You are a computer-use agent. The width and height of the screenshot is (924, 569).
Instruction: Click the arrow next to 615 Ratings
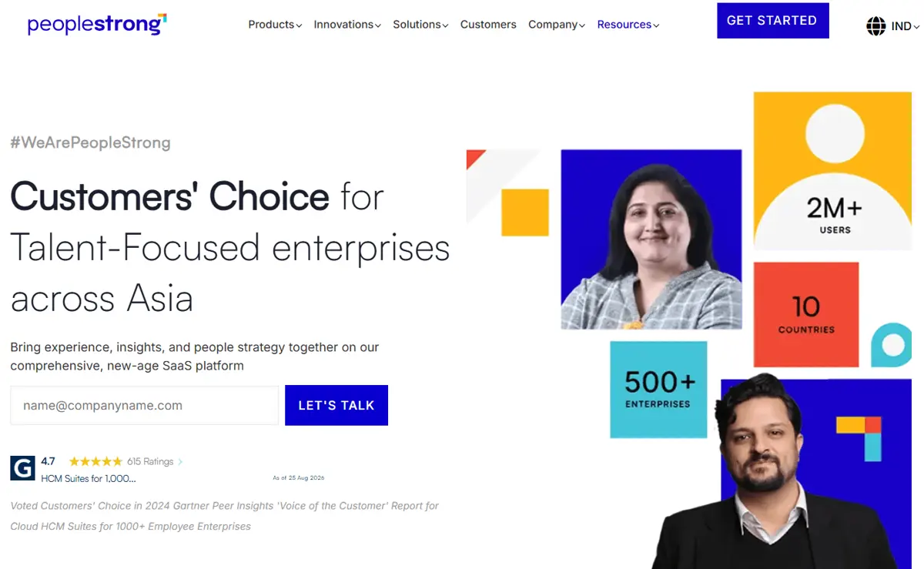coord(180,462)
